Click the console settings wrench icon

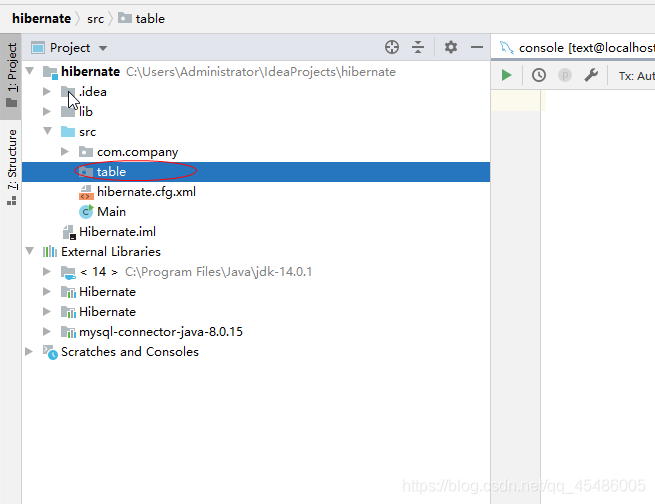591,75
